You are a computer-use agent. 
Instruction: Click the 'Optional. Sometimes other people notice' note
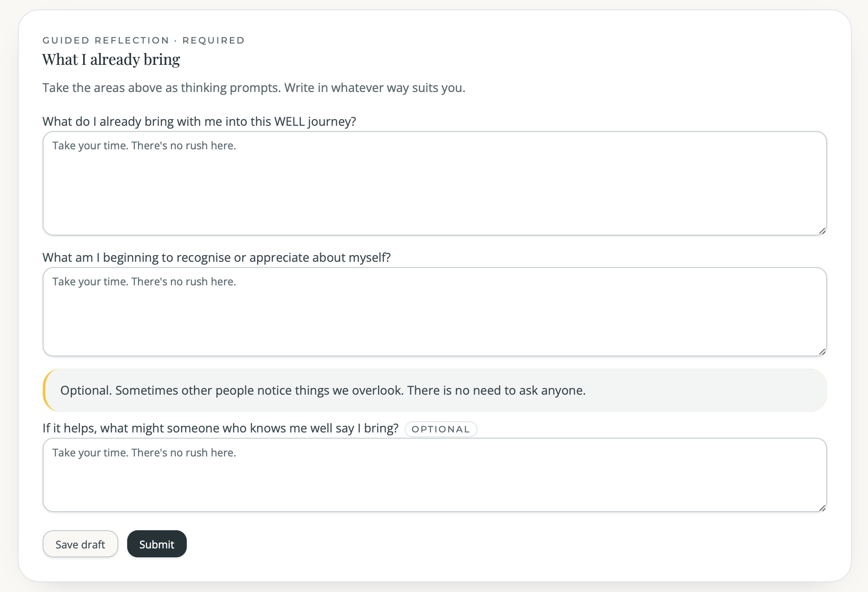[x=434, y=390]
